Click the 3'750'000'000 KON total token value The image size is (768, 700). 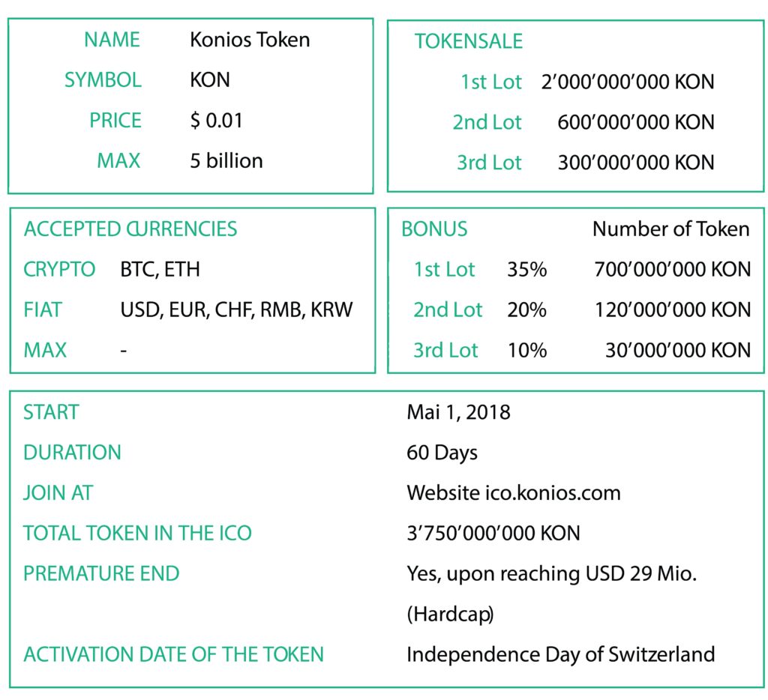[493, 534]
